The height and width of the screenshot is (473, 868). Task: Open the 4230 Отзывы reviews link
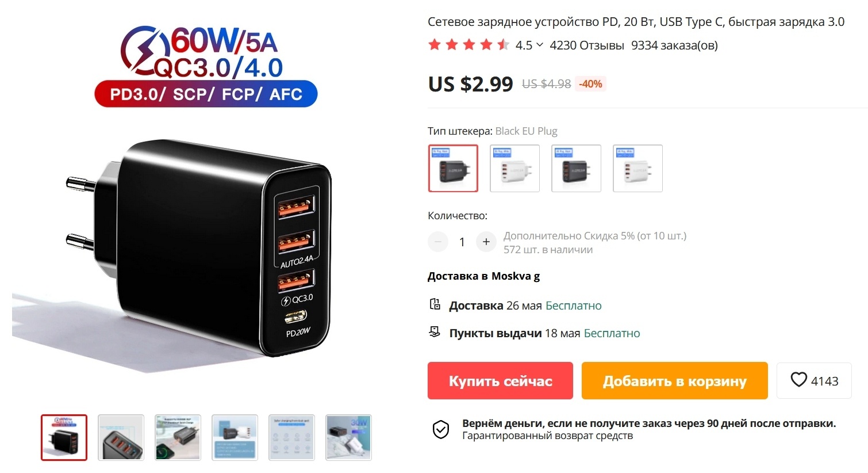tap(586, 45)
